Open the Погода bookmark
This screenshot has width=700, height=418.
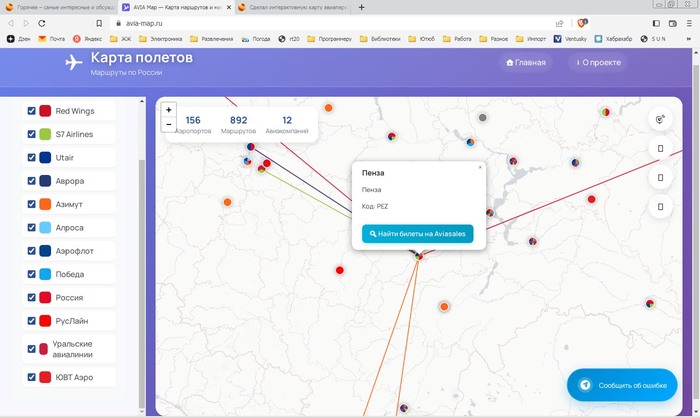(x=256, y=39)
